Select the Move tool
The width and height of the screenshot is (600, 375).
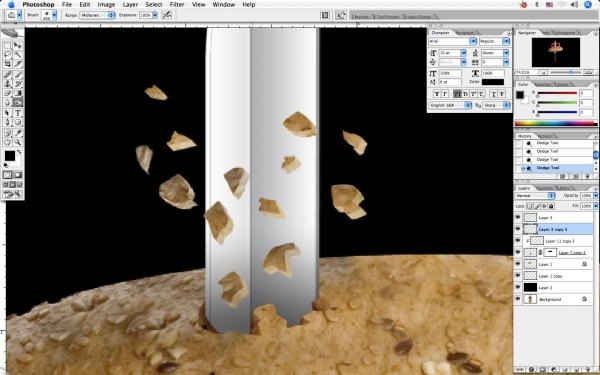[18, 46]
